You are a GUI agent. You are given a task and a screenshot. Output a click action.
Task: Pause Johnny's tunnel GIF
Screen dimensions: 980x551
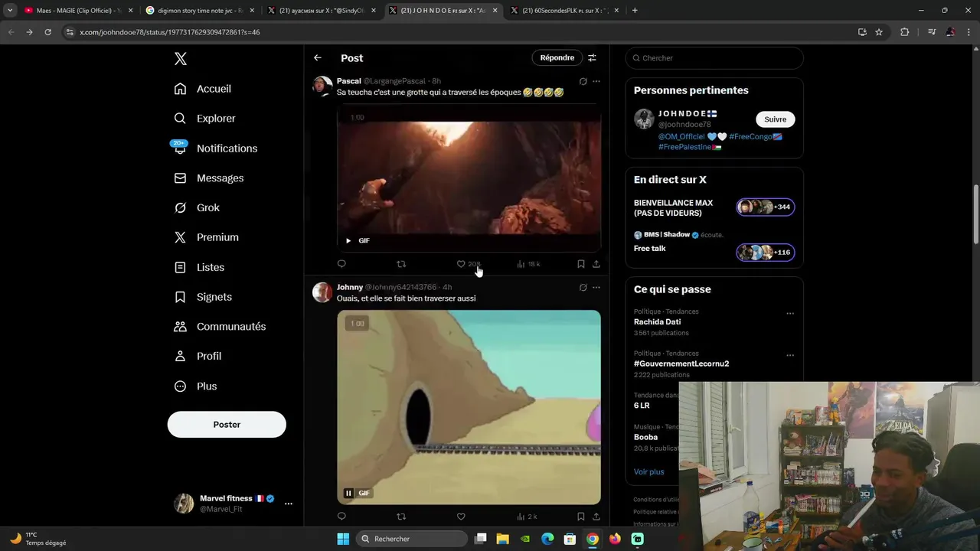point(348,494)
